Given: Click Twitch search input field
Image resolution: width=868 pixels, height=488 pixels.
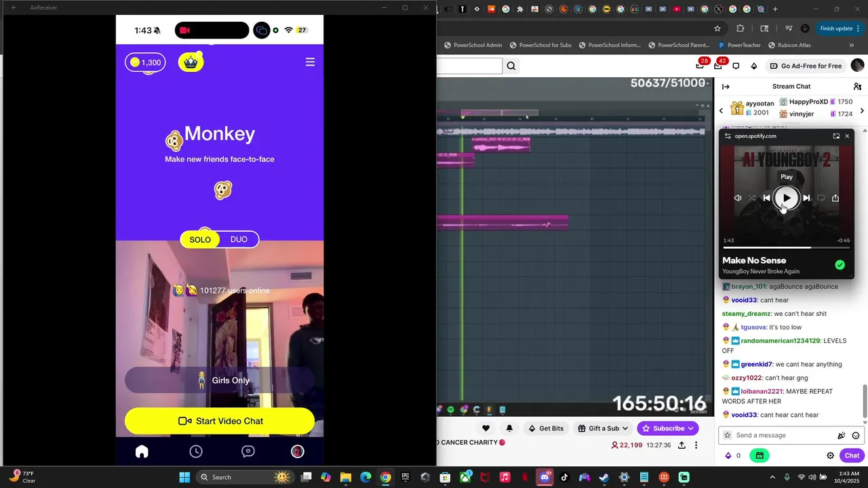Looking at the screenshot, I should [469, 66].
